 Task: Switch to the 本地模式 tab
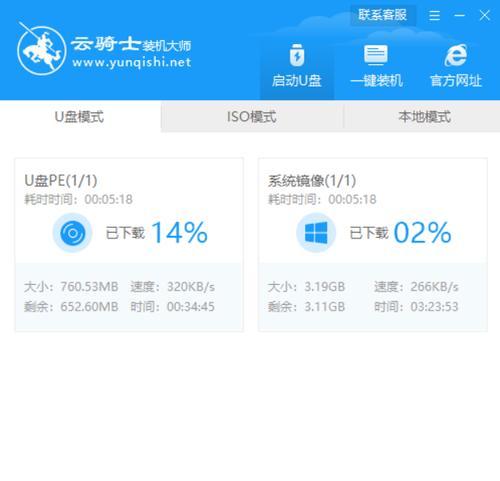pos(424,117)
